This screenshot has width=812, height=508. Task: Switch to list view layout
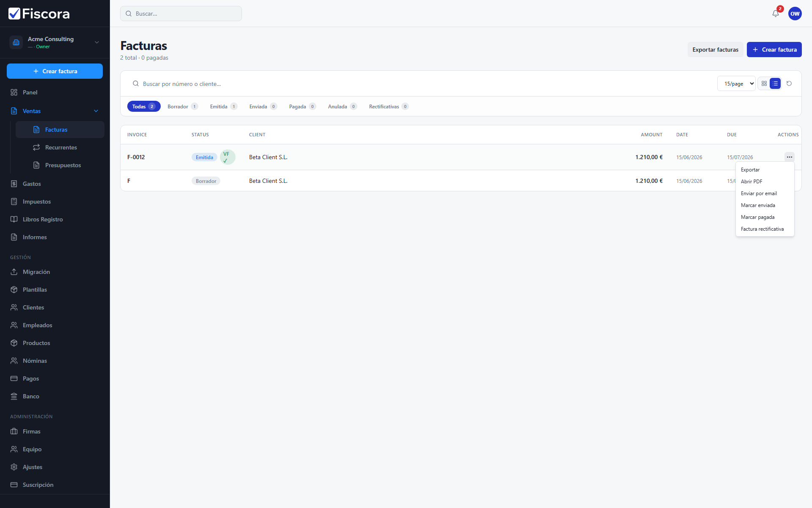coord(775,84)
